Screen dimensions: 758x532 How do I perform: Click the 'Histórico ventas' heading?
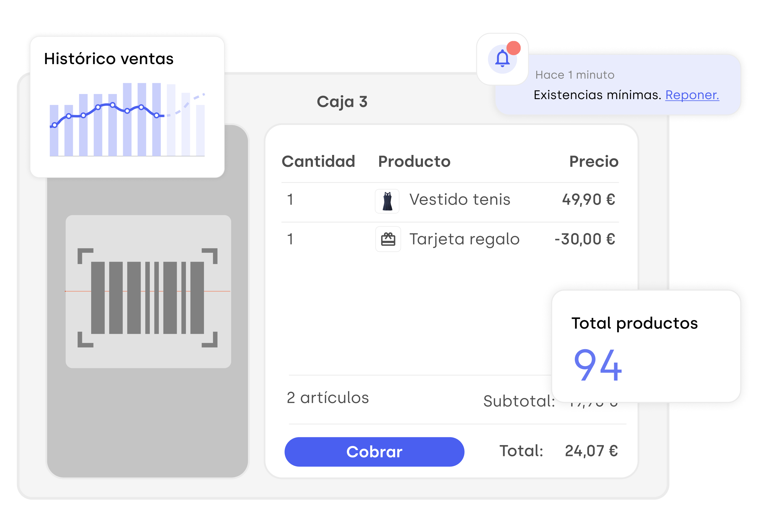[x=109, y=59]
